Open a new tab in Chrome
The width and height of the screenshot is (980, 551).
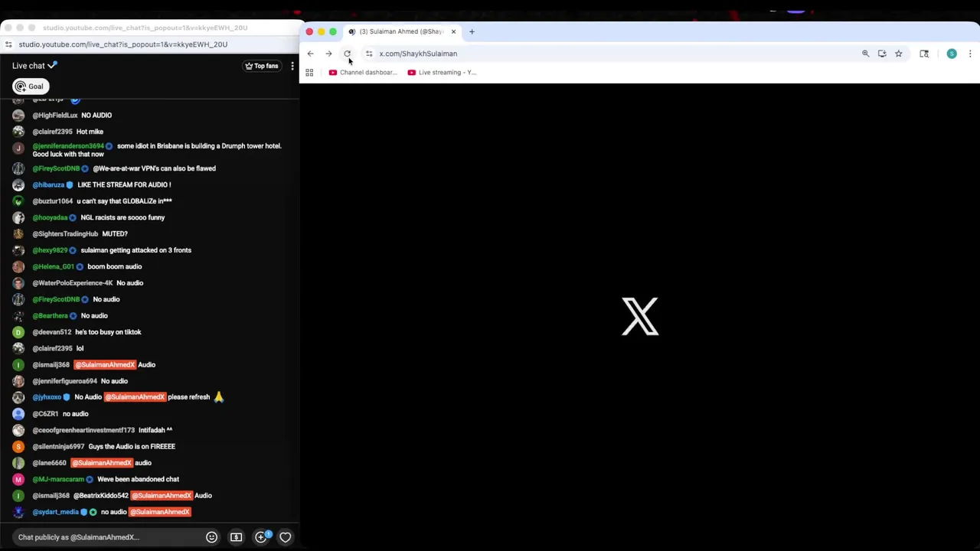[x=472, y=31]
